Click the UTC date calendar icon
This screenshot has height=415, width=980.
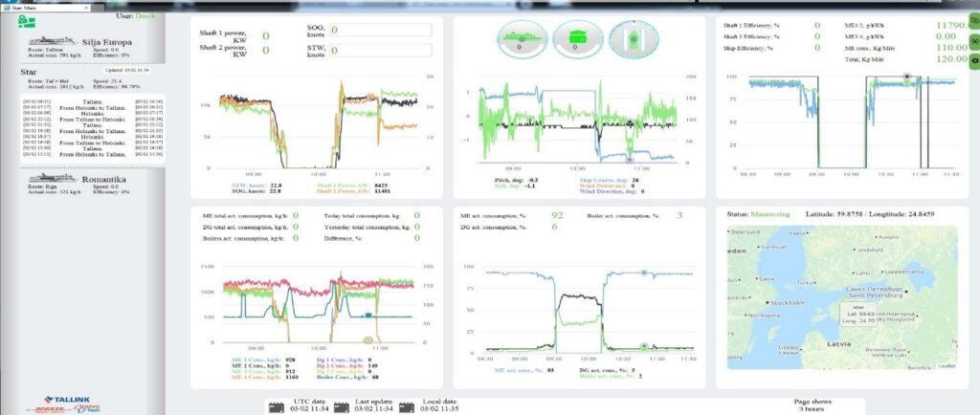(x=277, y=405)
